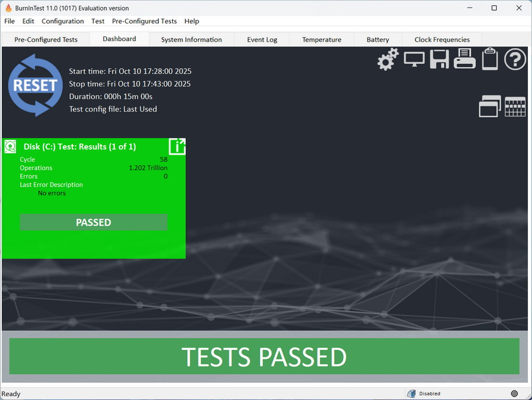Click the monitor display icon
Image resolution: width=532 pixels, height=400 pixels.
coord(414,59)
